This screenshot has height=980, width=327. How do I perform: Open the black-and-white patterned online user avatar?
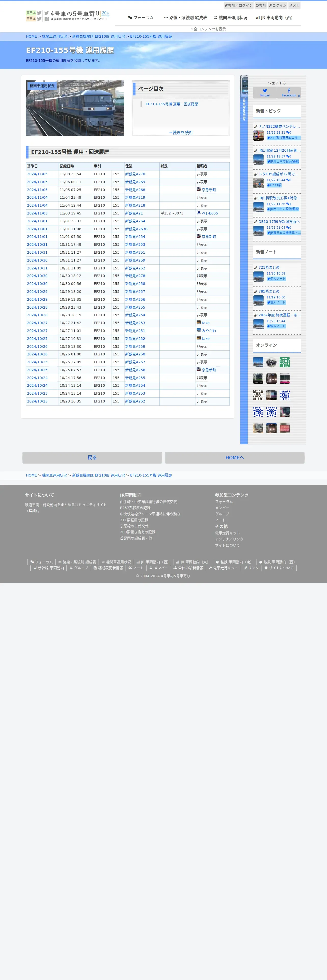click(258, 395)
